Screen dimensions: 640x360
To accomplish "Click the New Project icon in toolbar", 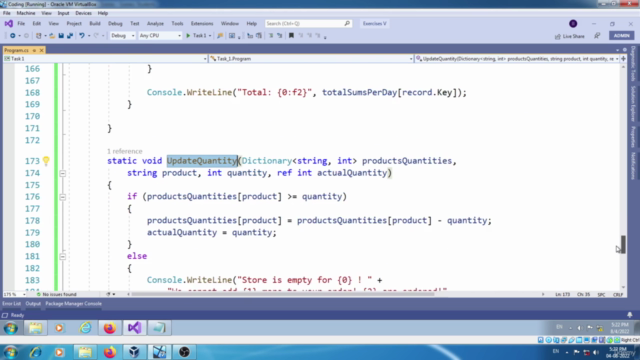I will pos(38,36).
